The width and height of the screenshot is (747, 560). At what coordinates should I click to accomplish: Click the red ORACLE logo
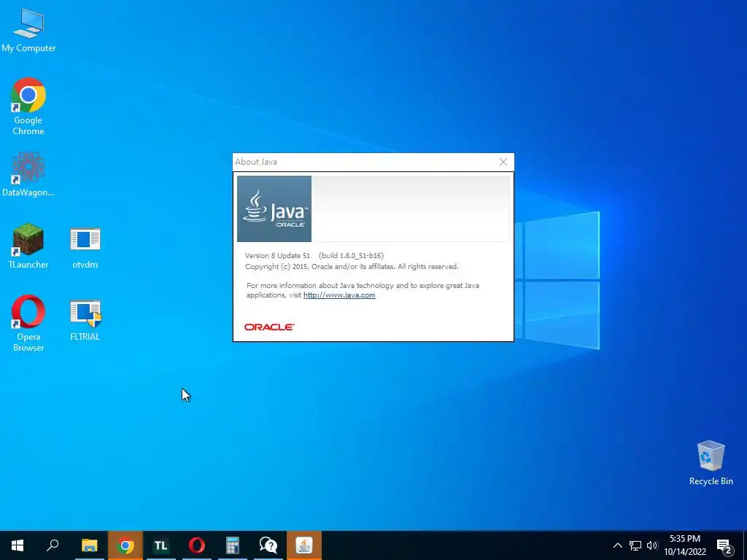(269, 327)
